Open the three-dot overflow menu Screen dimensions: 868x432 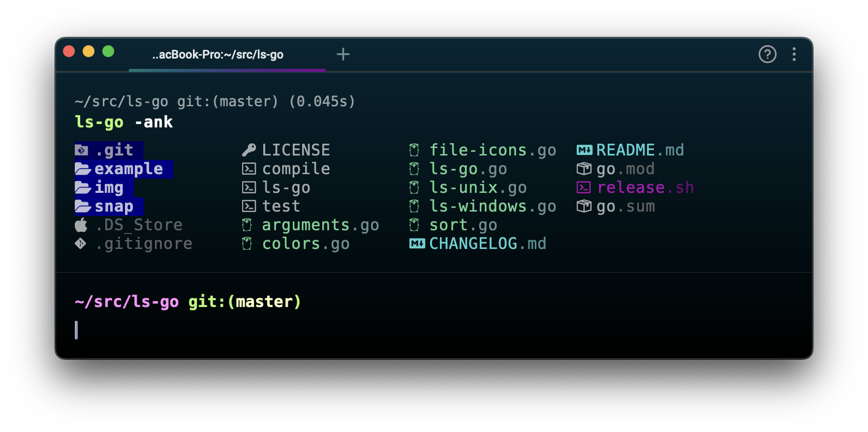[794, 54]
